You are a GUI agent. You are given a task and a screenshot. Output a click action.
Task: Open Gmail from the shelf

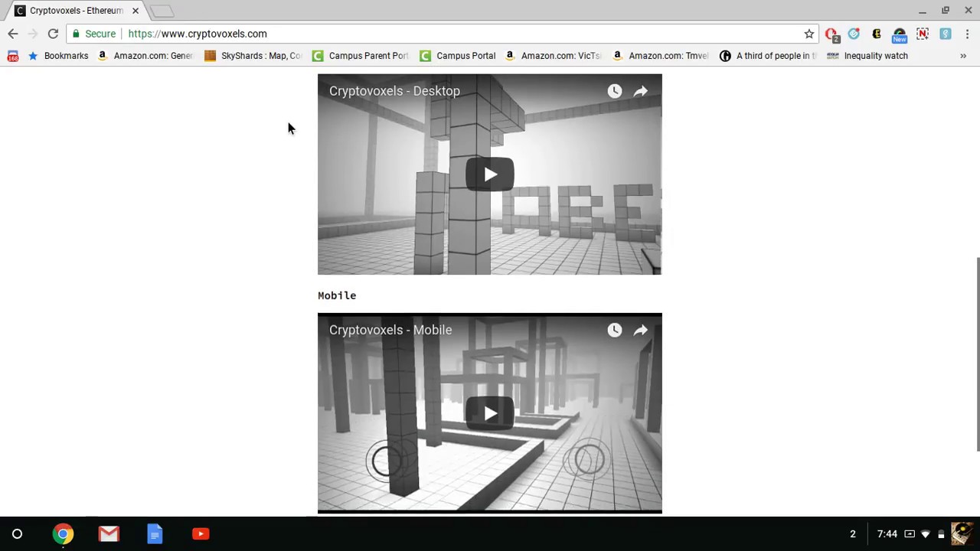tap(109, 534)
